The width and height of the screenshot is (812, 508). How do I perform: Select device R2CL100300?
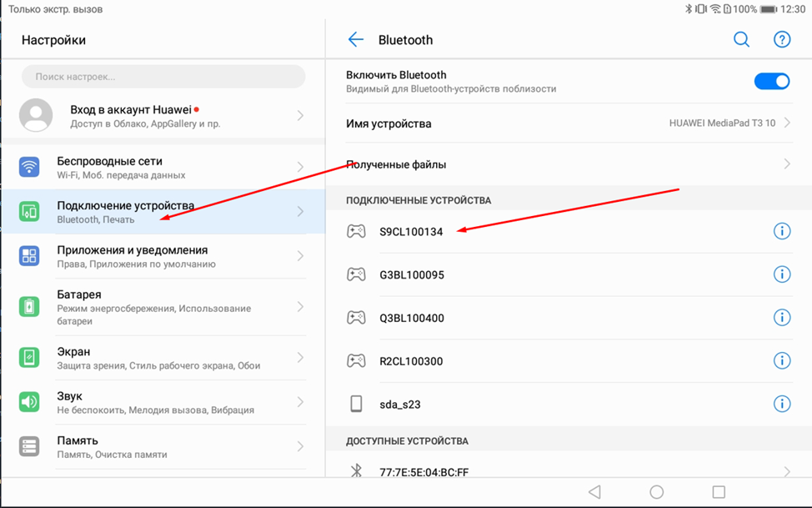tap(569, 361)
